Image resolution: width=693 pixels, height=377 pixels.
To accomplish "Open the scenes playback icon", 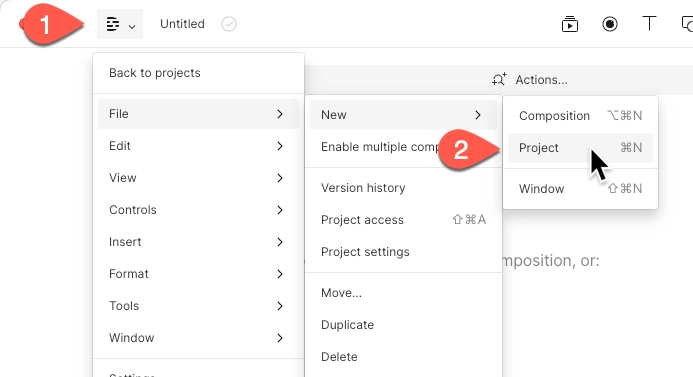I will pyautogui.click(x=570, y=24).
